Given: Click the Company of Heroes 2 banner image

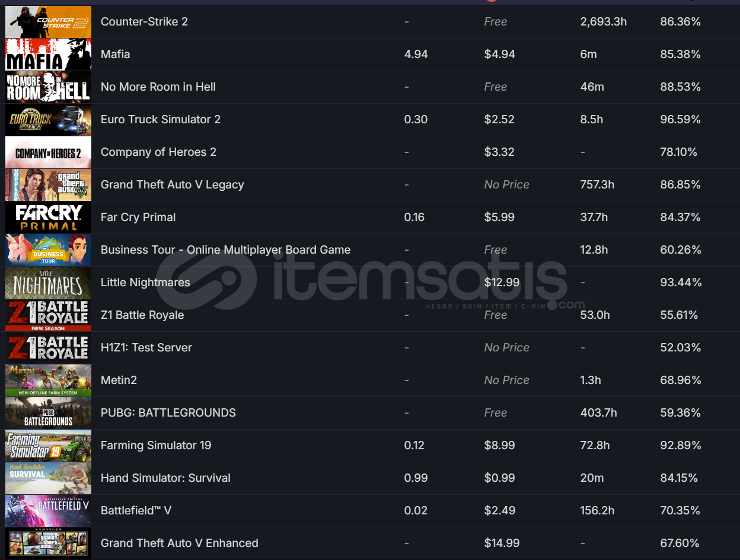Looking at the screenshot, I should [48, 152].
